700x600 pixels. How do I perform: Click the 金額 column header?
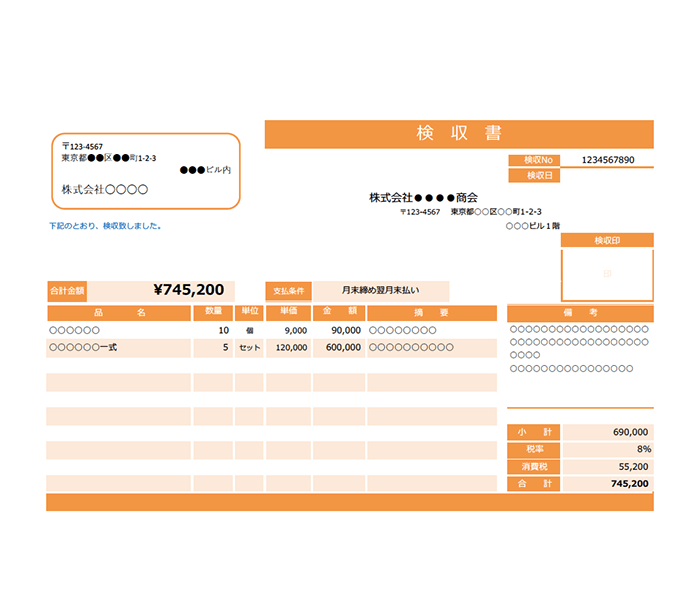tap(339, 312)
